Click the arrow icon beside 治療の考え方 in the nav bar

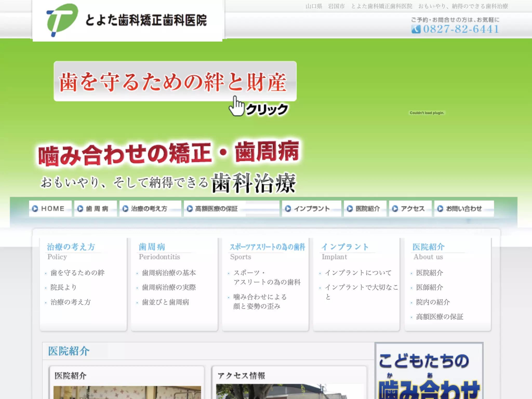[x=125, y=209]
